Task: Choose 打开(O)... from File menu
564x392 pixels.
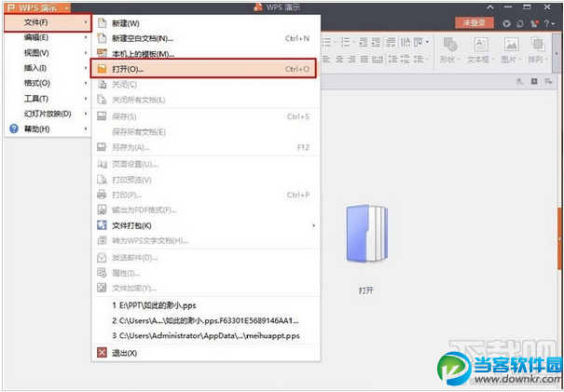Action: 203,68
